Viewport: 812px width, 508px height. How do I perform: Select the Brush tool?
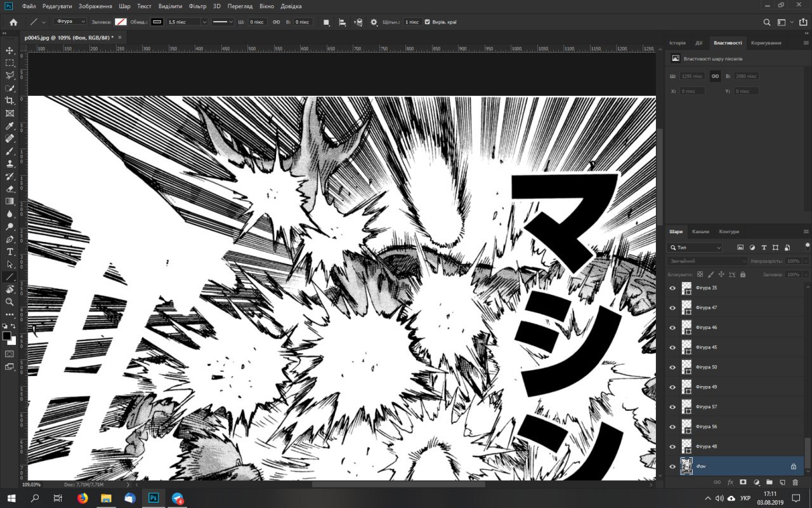pyautogui.click(x=10, y=151)
